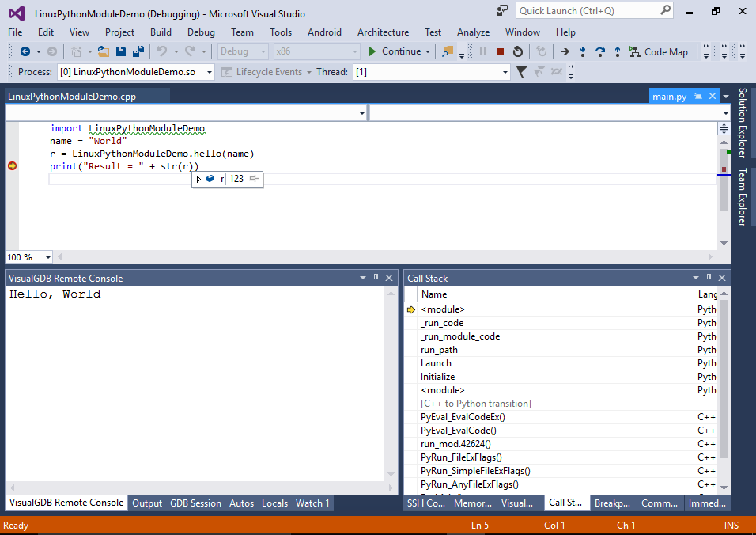Image resolution: width=756 pixels, height=535 pixels.
Task: Click the Break All pause icon
Action: coord(483,51)
